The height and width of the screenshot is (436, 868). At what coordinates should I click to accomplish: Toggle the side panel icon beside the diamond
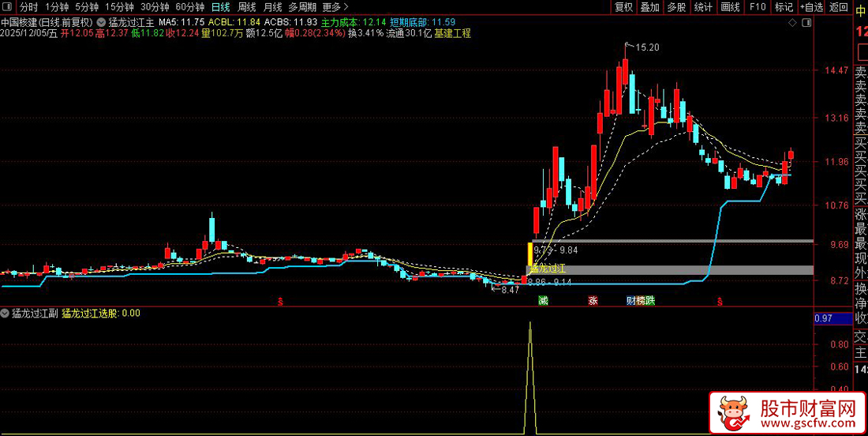806,22
